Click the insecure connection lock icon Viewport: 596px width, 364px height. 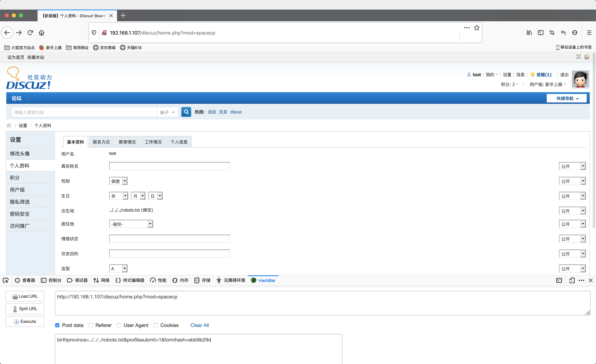pos(104,33)
